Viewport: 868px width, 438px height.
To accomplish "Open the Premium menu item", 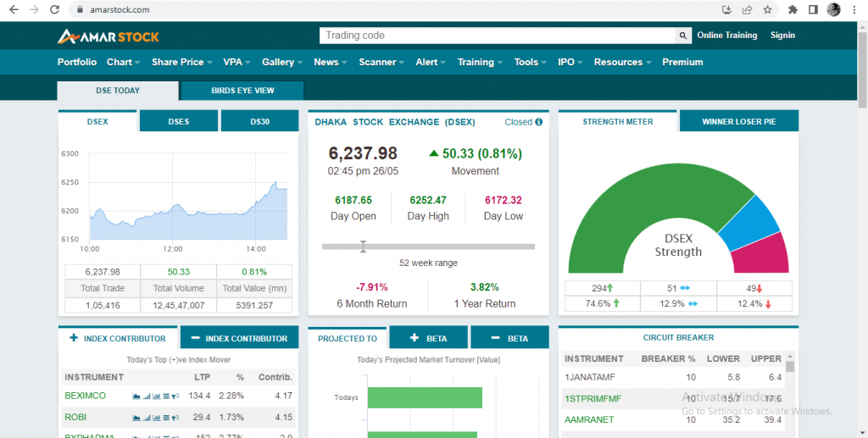I will tap(682, 62).
